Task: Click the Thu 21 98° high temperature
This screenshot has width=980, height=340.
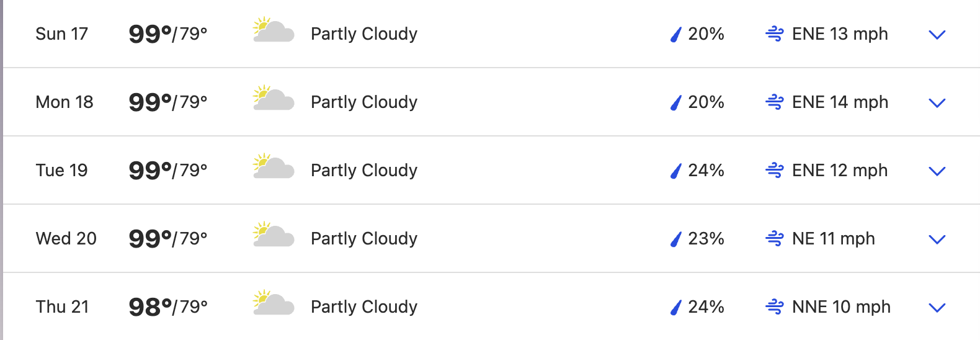Action: tap(150, 306)
